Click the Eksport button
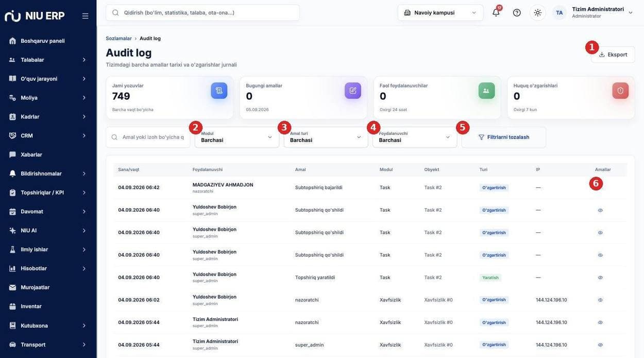The width and height of the screenshot is (644, 358). pyautogui.click(x=613, y=55)
